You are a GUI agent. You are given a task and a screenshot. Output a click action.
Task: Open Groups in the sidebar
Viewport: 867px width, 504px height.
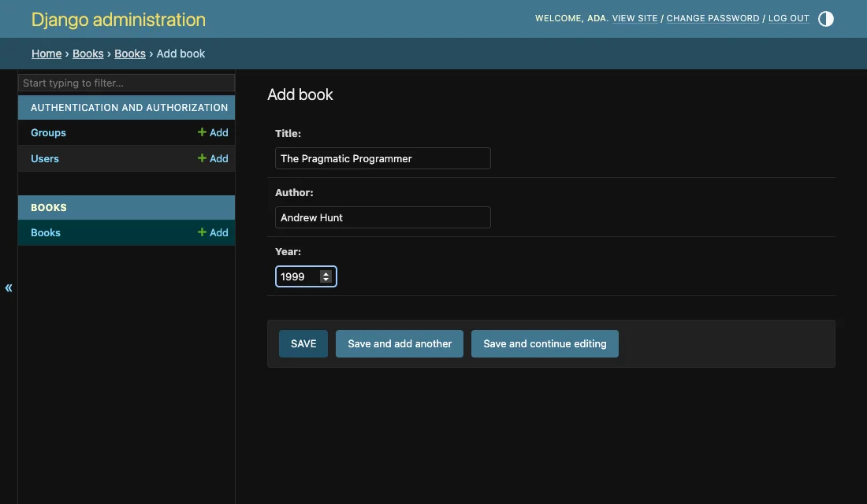[x=48, y=132]
